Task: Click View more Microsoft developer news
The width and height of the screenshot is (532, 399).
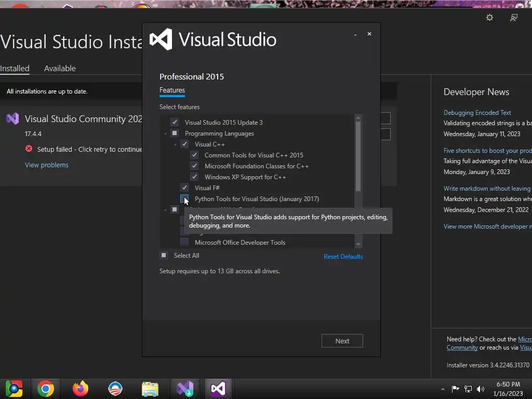Action: click(487, 227)
